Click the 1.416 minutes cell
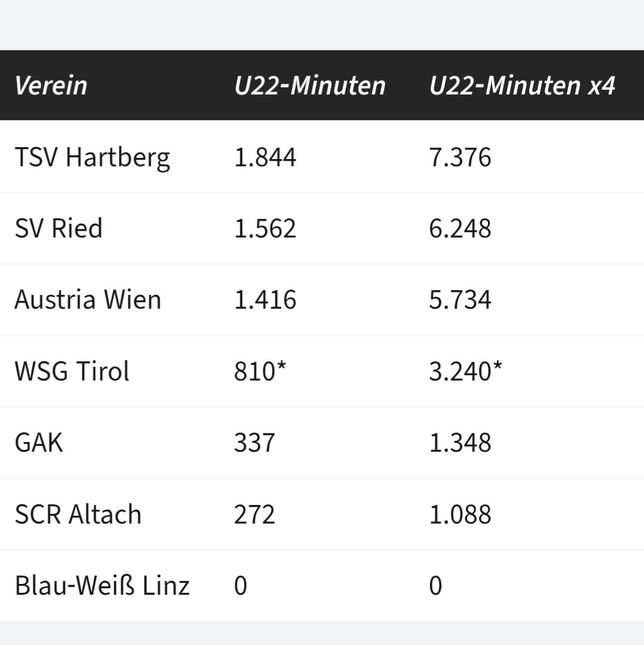The height and width of the screenshot is (645, 644). coord(265,300)
